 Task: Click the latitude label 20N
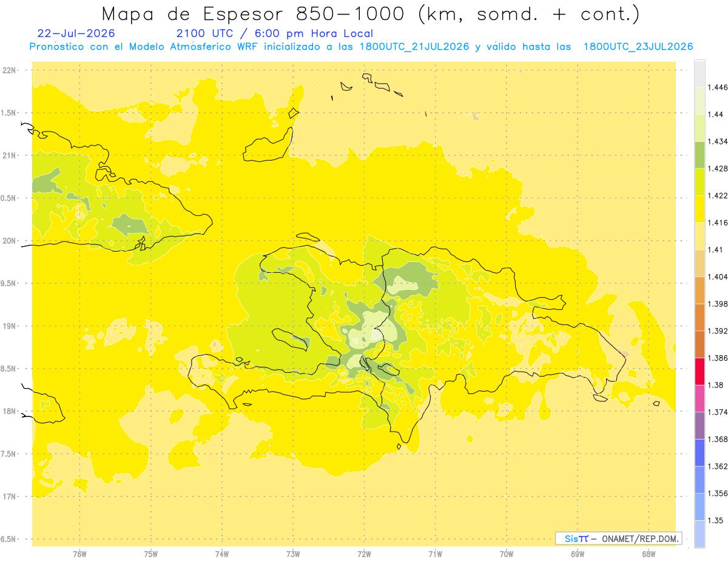[10, 241]
